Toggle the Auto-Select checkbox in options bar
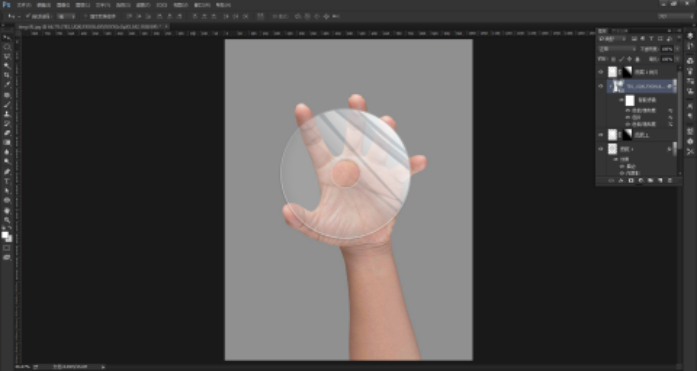Screen dimensions: 697x371 28,16
